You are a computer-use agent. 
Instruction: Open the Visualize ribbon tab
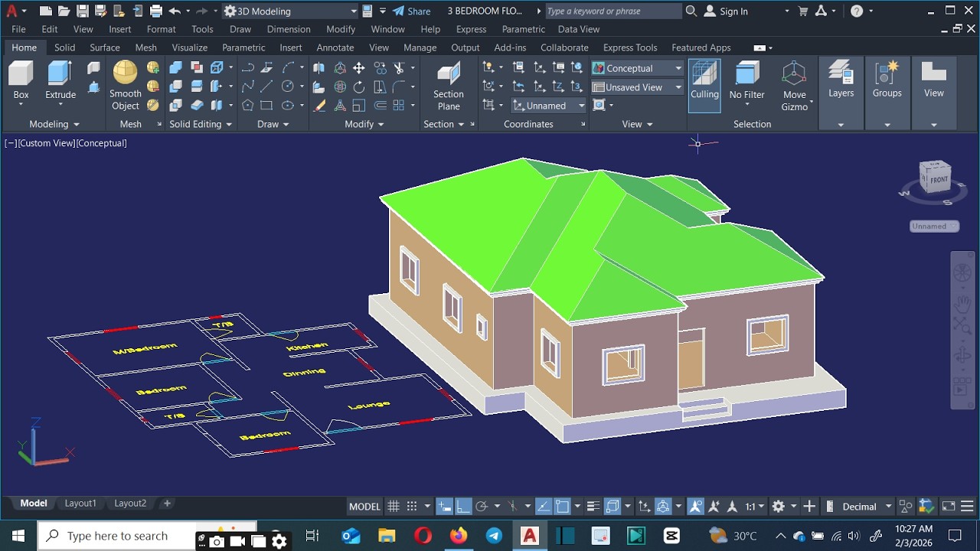click(190, 47)
